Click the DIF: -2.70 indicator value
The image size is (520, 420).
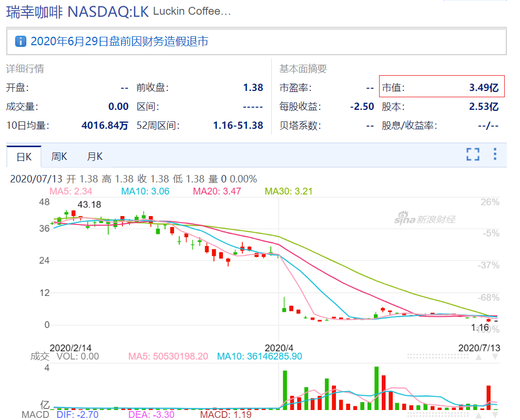click(x=78, y=415)
